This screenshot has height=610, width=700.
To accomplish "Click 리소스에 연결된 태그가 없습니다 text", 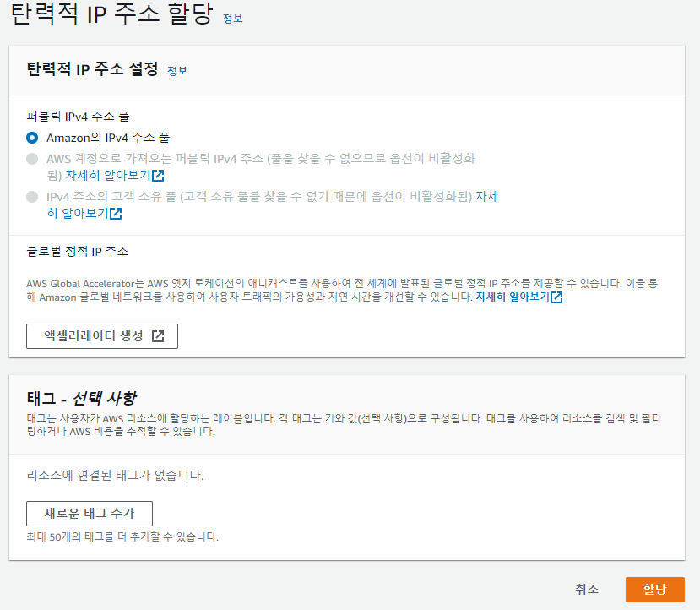I will coord(115,475).
